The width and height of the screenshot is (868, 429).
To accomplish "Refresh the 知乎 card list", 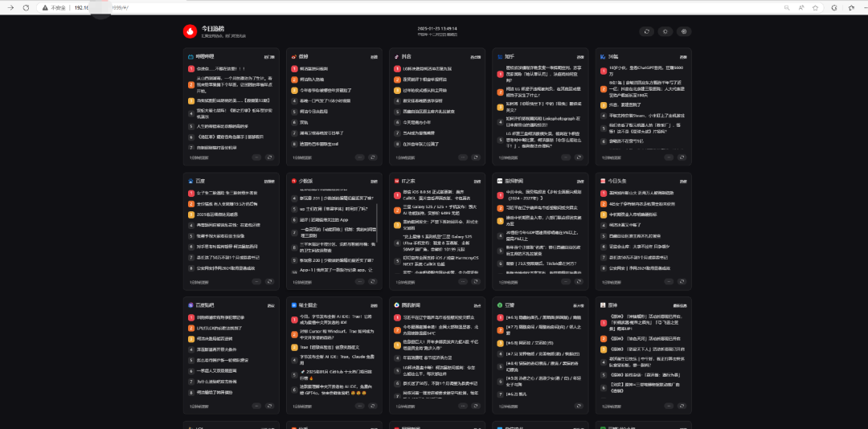I will (x=579, y=157).
